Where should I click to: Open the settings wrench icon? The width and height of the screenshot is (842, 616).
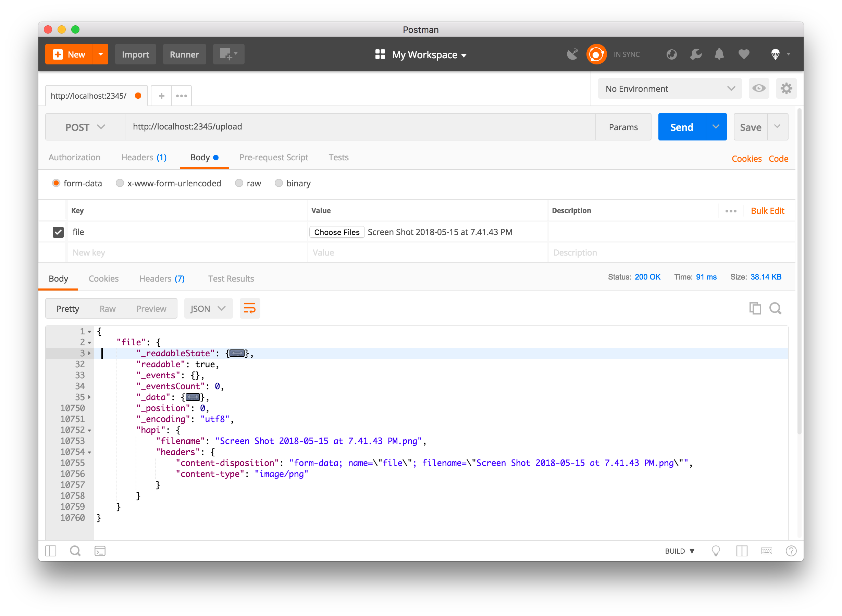tap(695, 54)
